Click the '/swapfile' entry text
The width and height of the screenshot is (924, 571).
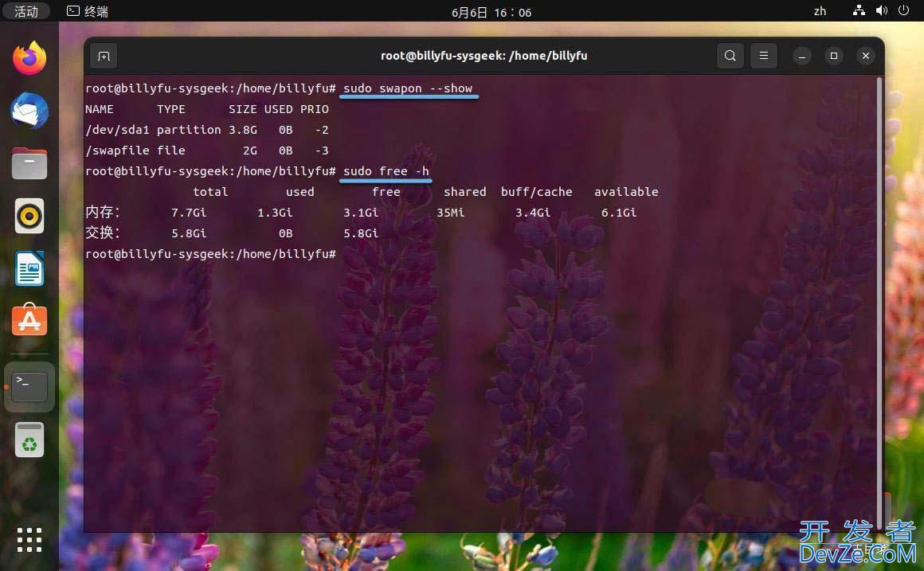(117, 151)
